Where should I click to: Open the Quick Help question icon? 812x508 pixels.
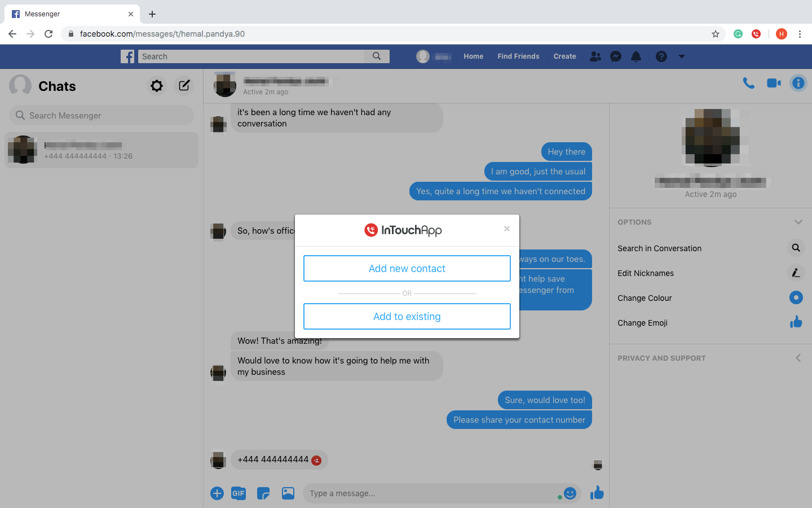[661, 56]
